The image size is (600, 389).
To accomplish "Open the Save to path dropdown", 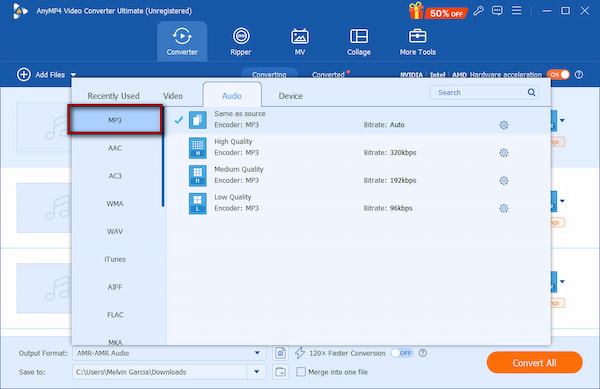I will (256, 372).
